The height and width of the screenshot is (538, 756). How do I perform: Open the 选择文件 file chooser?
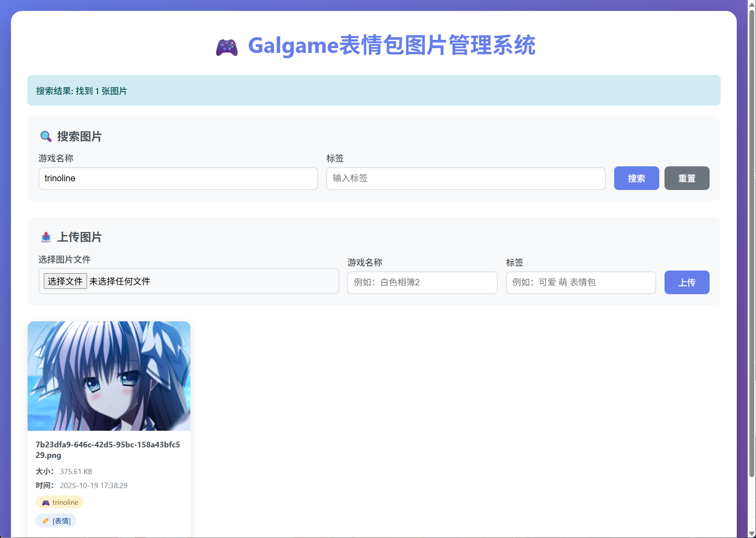pyautogui.click(x=65, y=281)
